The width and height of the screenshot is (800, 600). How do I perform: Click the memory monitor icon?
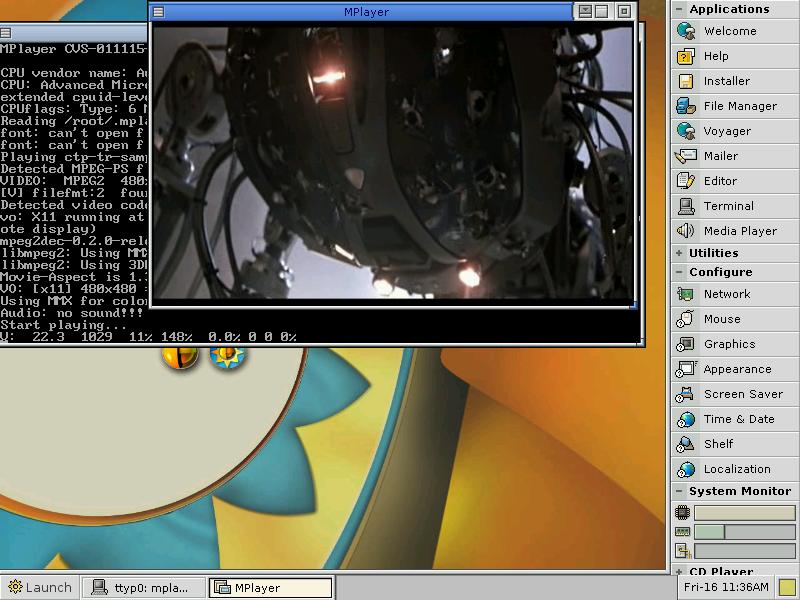click(682, 532)
